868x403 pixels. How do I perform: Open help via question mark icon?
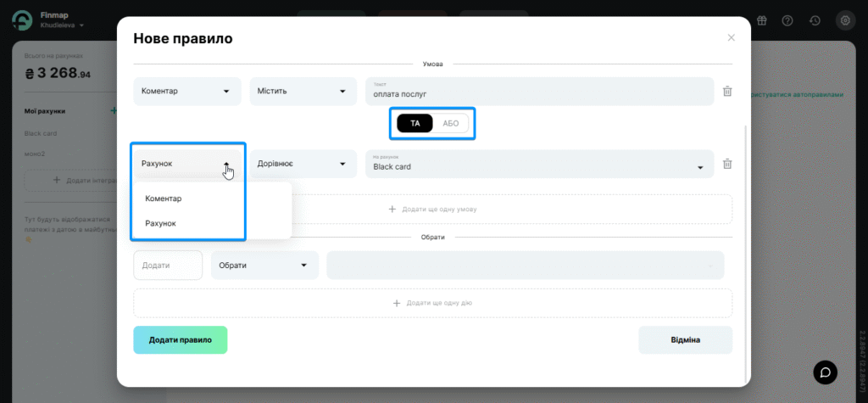tap(787, 20)
